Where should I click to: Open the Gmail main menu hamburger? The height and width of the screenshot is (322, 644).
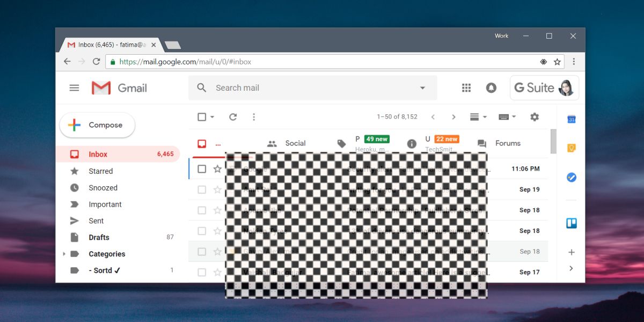tap(74, 88)
